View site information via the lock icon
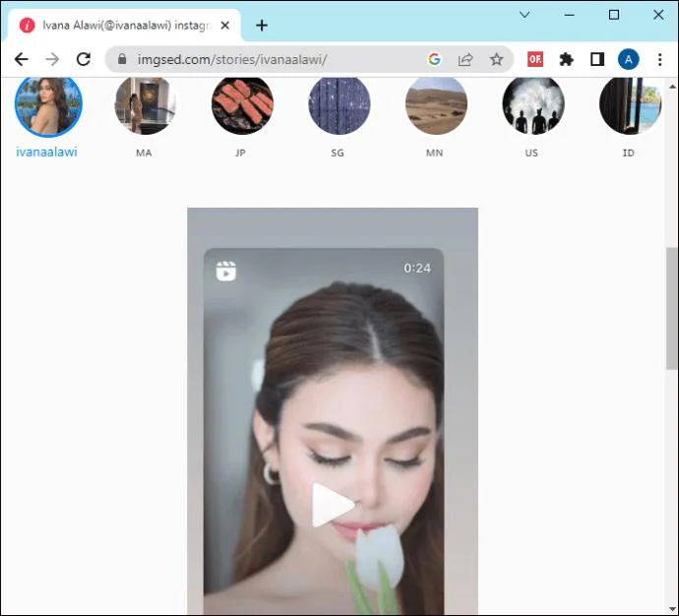 click(122, 59)
